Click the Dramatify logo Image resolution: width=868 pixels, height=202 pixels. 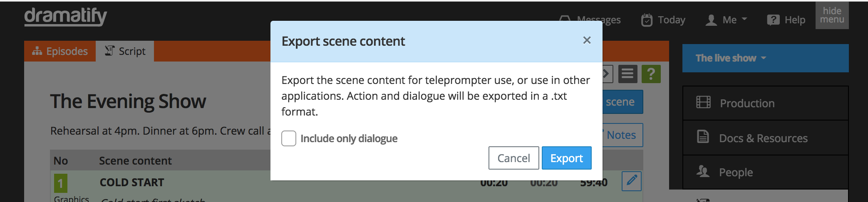point(65,17)
